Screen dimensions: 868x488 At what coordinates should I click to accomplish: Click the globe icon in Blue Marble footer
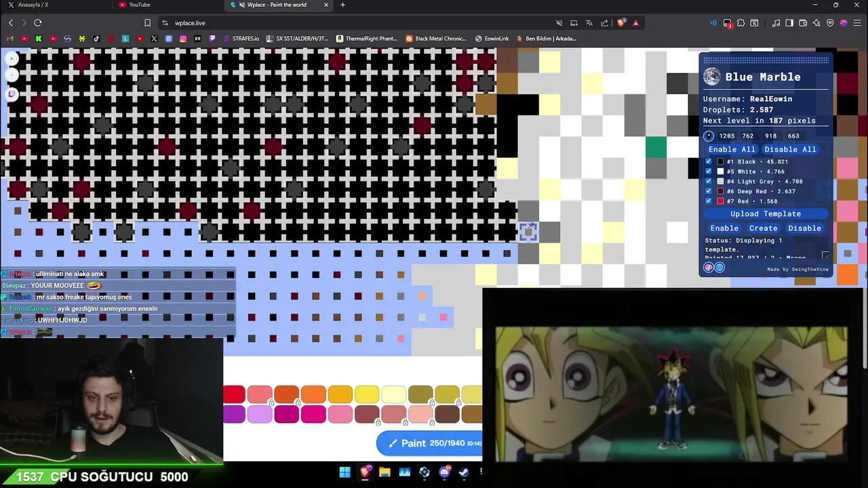[719, 268]
